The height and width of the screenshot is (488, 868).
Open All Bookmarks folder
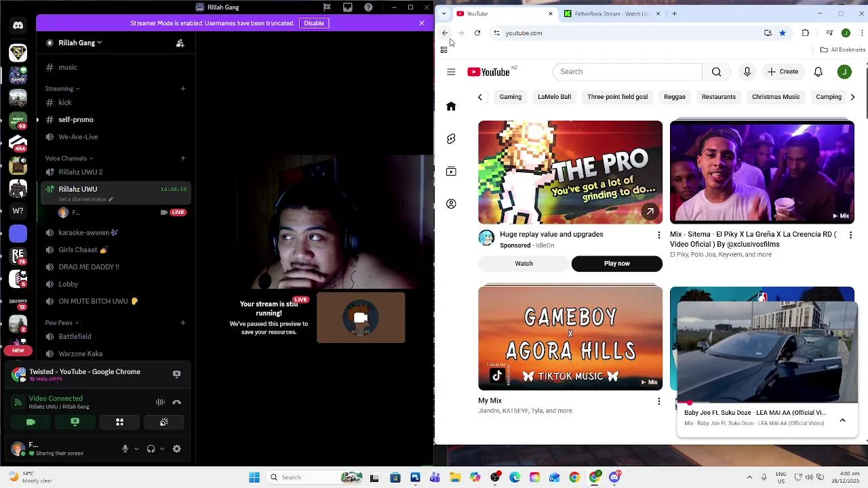click(x=843, y=50)
